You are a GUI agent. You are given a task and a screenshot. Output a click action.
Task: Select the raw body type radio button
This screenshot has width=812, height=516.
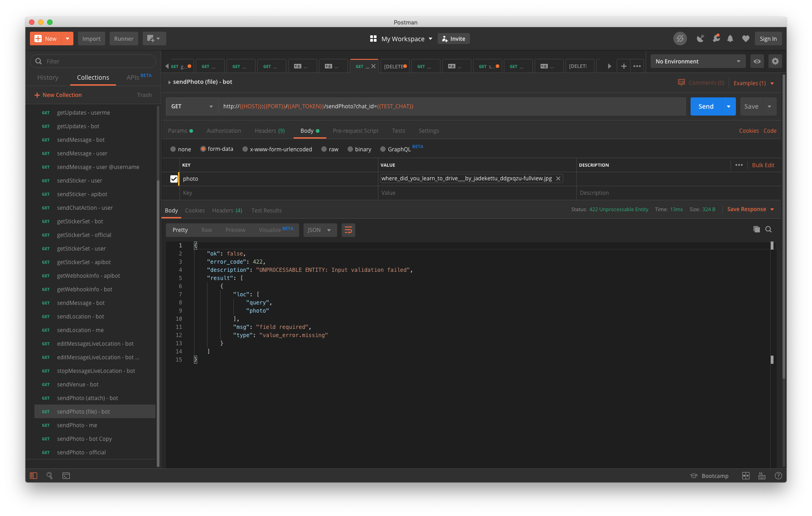324,149
